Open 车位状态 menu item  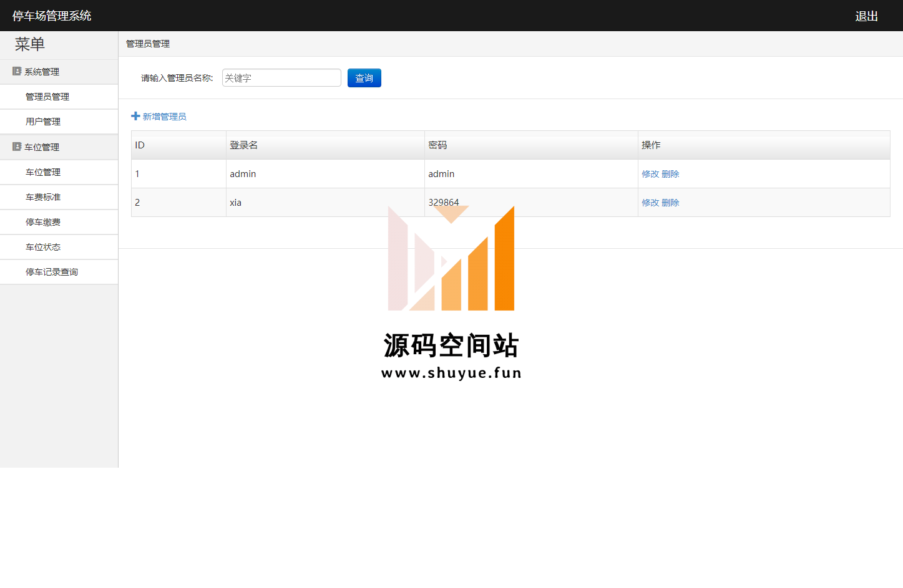pyautogui.click(x=59, y=247)
